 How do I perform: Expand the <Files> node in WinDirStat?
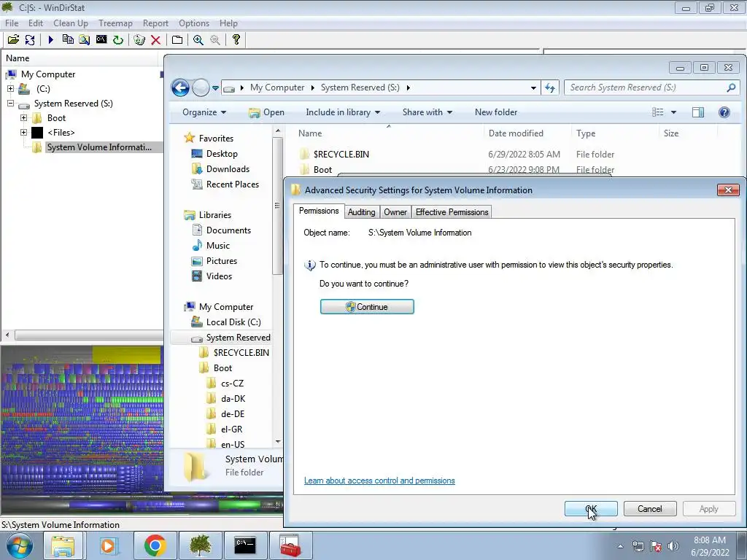tap(23, 133)
